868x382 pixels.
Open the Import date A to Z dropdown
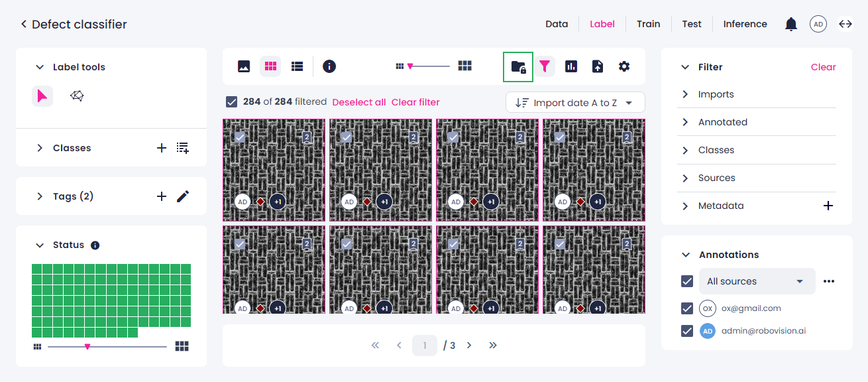coord(575,103)
